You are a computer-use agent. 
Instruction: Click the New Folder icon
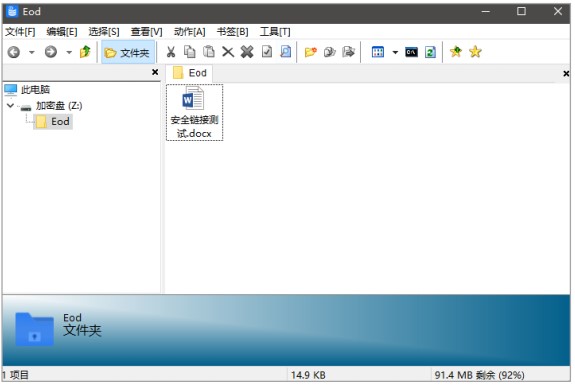[311, 52]
